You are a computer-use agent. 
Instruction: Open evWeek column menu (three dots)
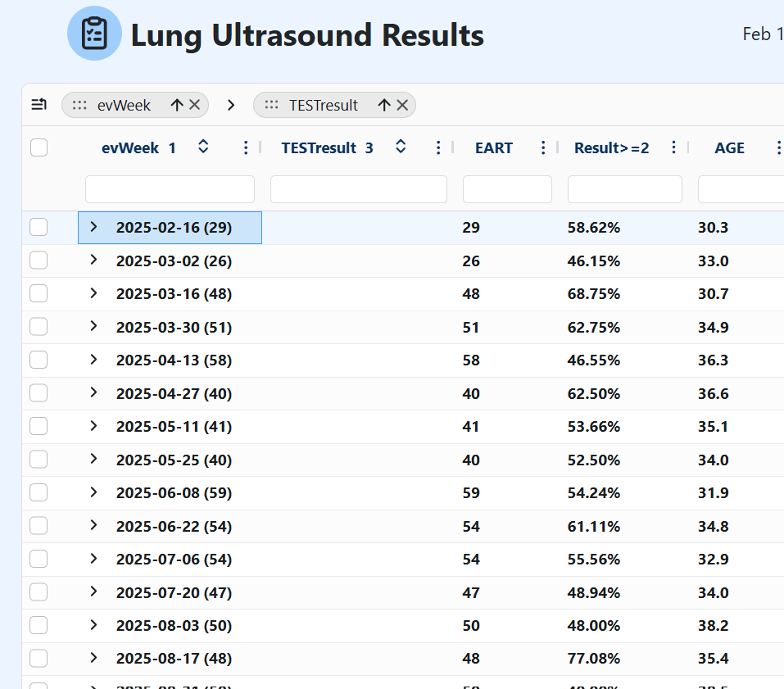246,147
